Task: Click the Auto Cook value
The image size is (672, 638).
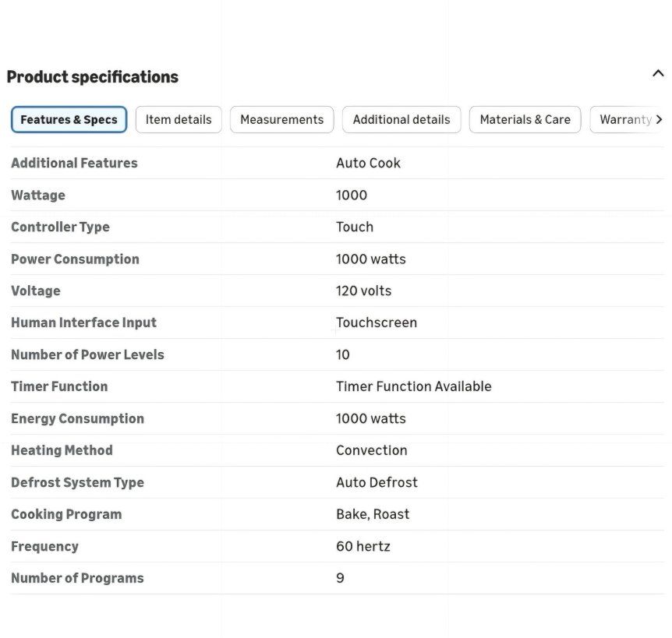Action: pyautogui.click(x=368, y=163)
